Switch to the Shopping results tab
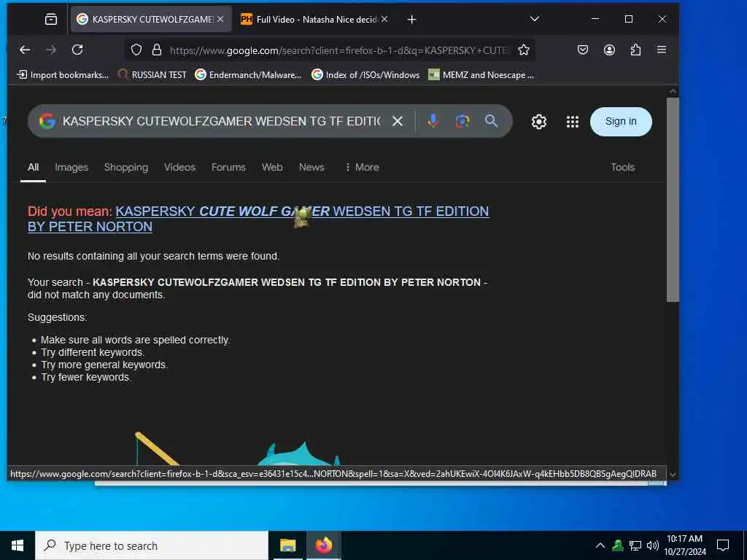This screenshot has width=747, height=560. point(126,168)
